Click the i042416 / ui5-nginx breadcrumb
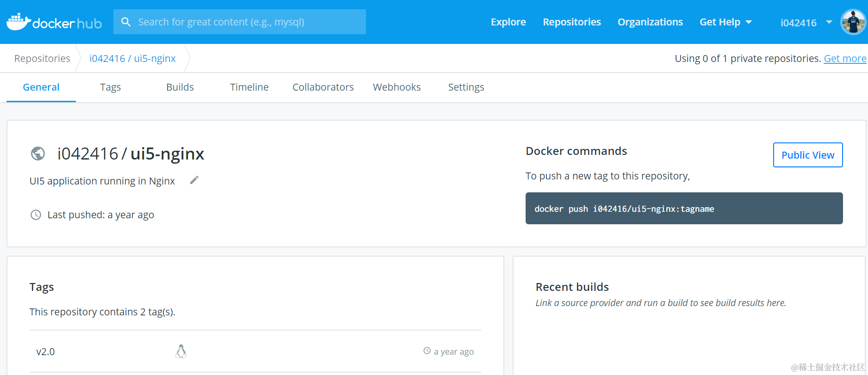 pyautogui.click(x=132, y=58)
